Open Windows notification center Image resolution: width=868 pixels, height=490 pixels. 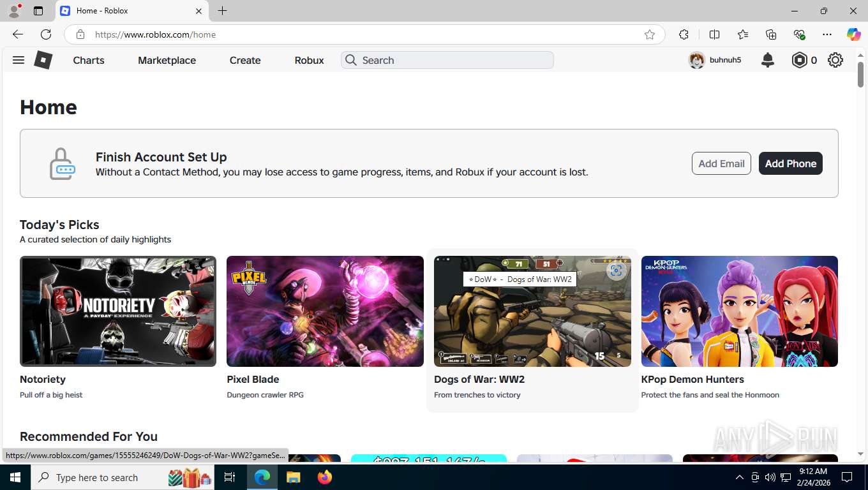[x=847, y=477]
